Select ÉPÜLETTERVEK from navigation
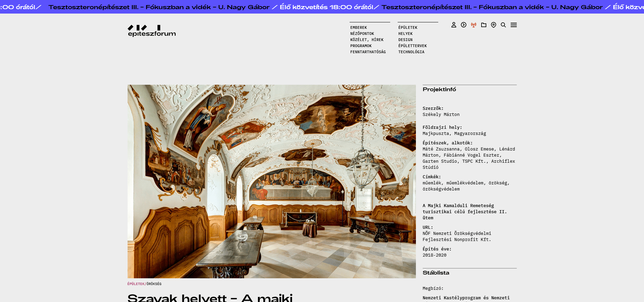Image resolution: width=644 pixels, height=302 pixels. click(412, 46)
